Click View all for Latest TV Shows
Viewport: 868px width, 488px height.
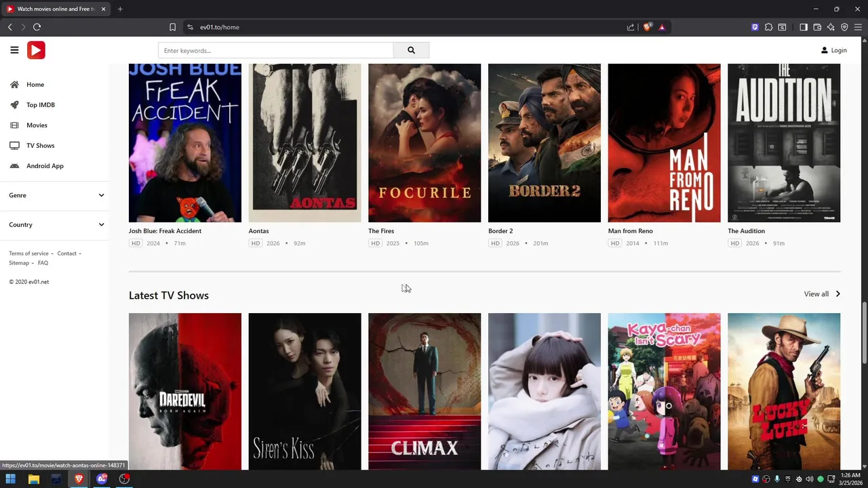[816, 294]
